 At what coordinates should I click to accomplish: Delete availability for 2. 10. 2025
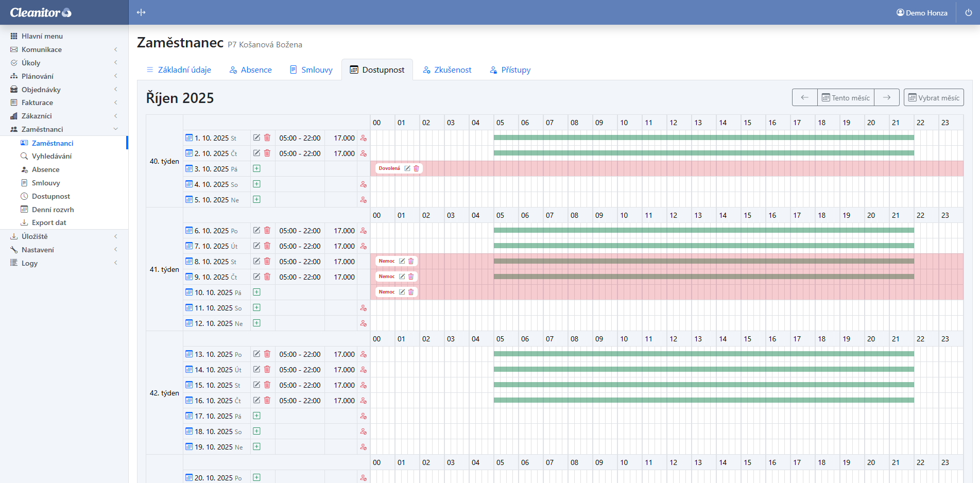[267, 153]
